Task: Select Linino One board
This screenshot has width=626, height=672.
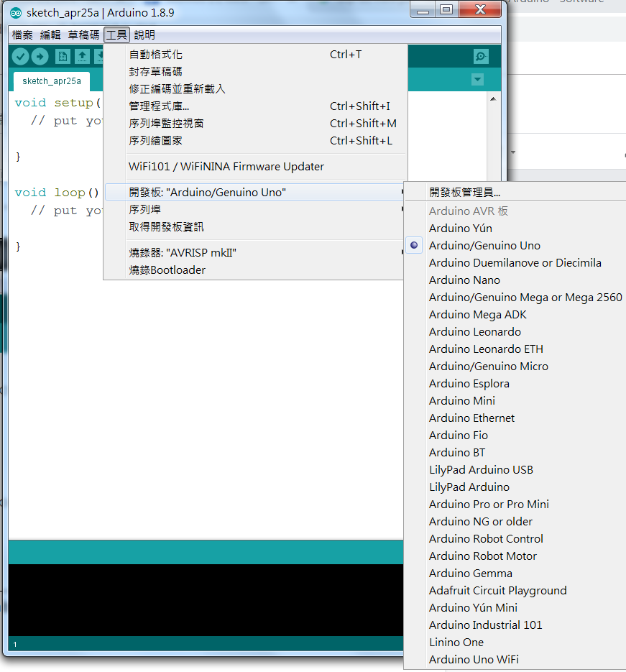Action: (x=515, y=643)
